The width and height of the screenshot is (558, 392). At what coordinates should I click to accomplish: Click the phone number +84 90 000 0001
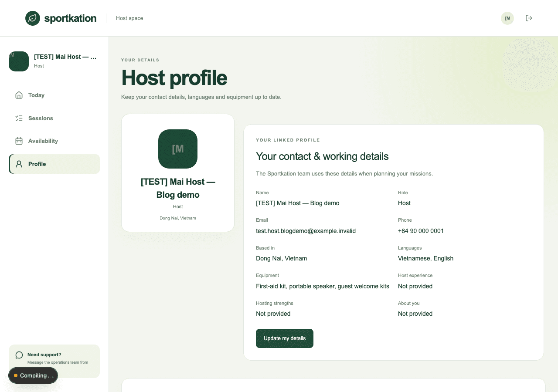[421, 231]
